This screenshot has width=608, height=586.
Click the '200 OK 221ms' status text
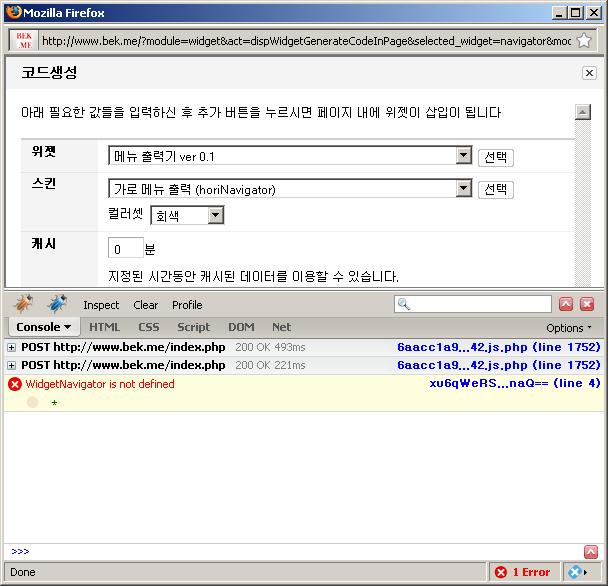pyautogui.click(x=271, y=365)
